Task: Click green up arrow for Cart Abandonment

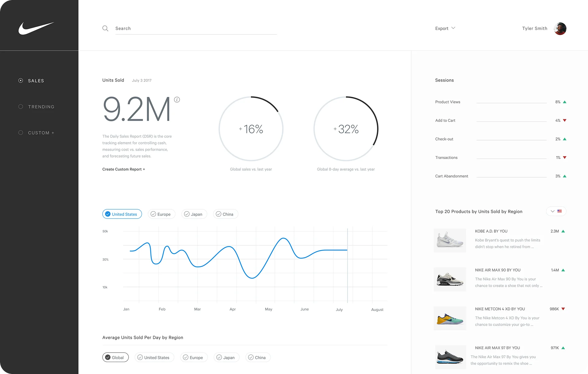Action: (565, 176)
